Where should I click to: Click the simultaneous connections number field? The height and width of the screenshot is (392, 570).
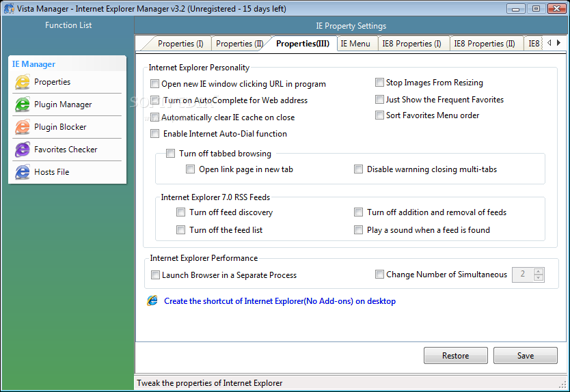tap(523, 275)
